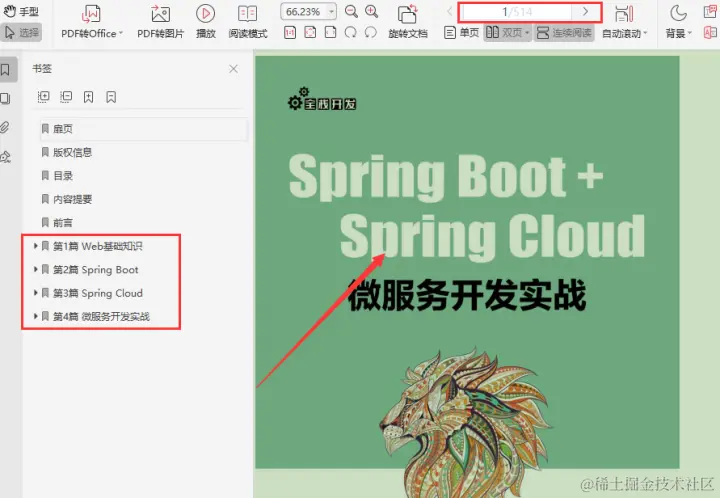The width and height of the screenshot is (720, 498).
Task: Add a new bookmark icon
Action: pyautogui.click(x=89, y=96)
